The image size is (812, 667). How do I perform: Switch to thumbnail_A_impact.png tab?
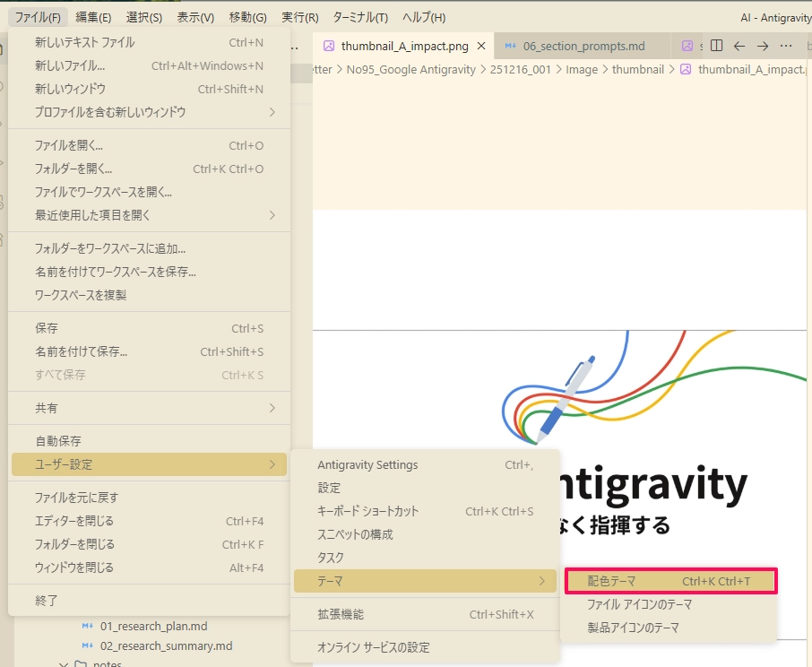404,46
